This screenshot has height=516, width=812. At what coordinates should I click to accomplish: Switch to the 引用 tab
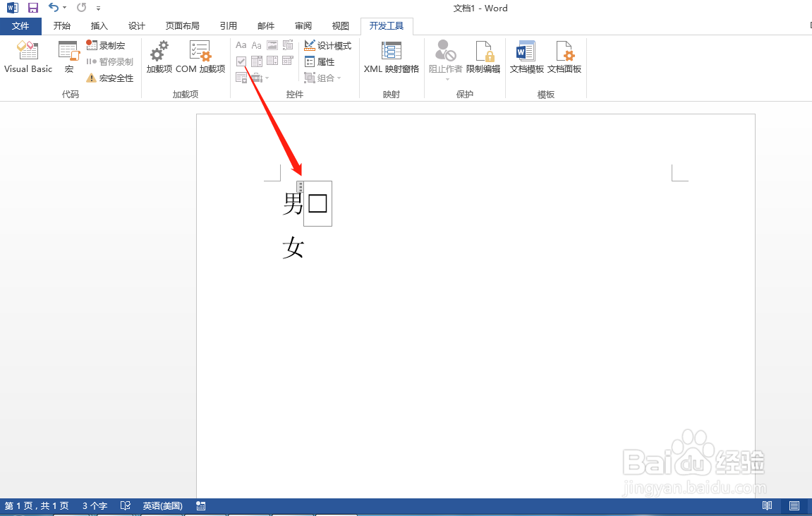tap(229, 26)
